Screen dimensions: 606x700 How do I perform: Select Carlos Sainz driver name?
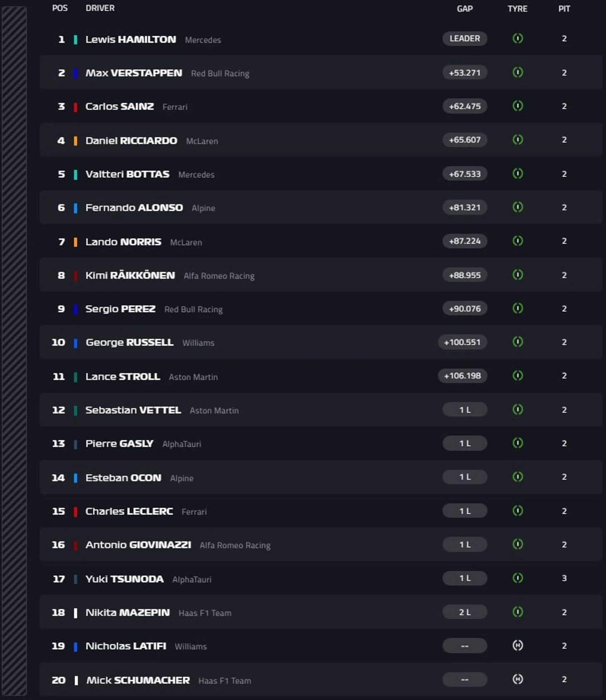tap(120, 107)
